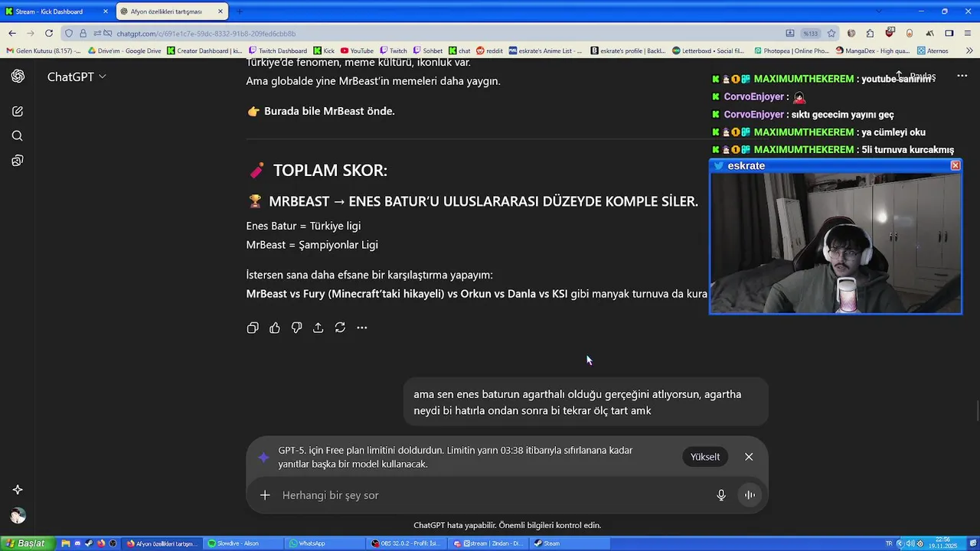The image size is (980, 551).
Task: Open the Sohbet bookmark
Action: tap(427, 51)
